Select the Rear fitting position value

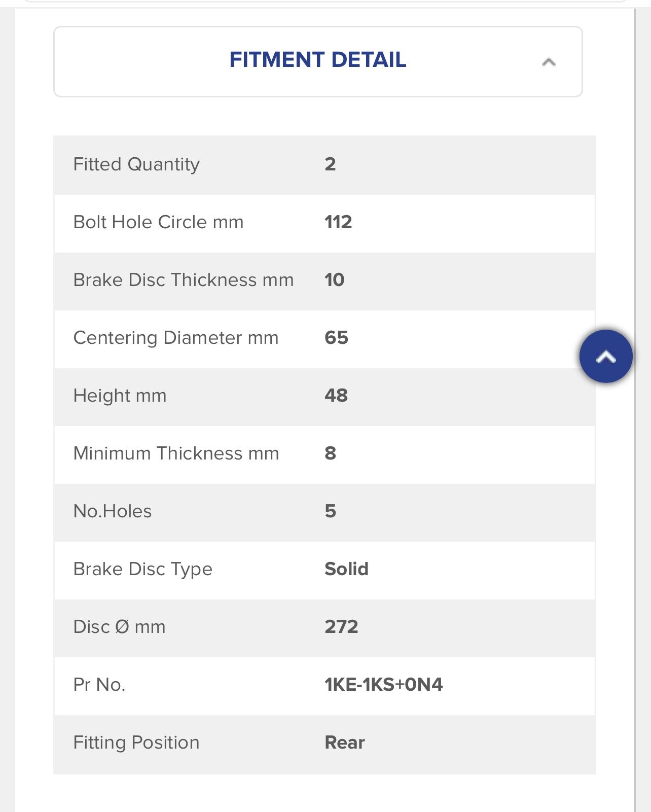tap(345, 743)
